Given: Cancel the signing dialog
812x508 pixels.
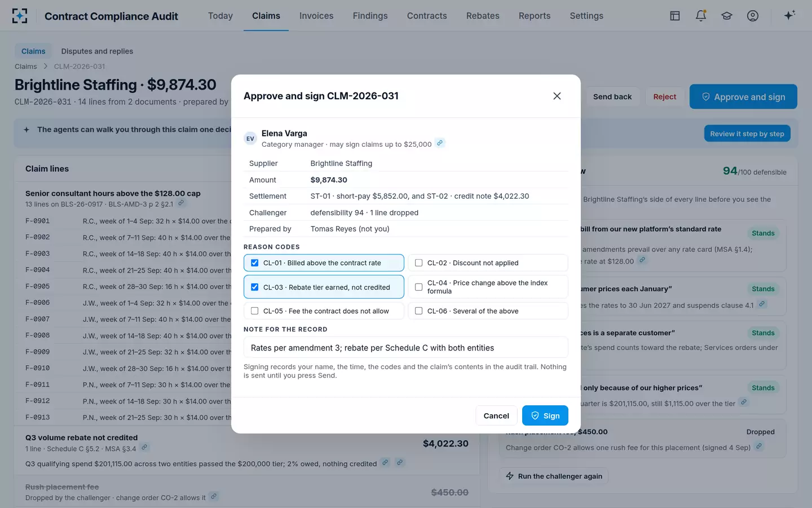Looking at the screenshot, I should [x=496, y=416].
